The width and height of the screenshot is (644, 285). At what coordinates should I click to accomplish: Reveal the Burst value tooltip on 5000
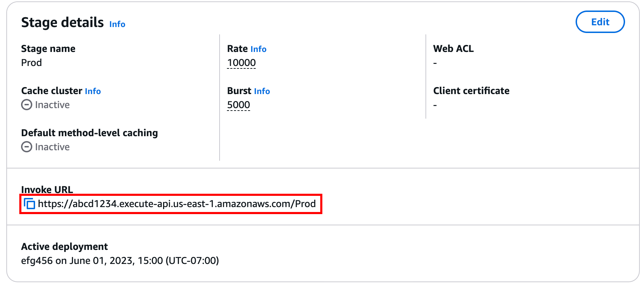238,105
